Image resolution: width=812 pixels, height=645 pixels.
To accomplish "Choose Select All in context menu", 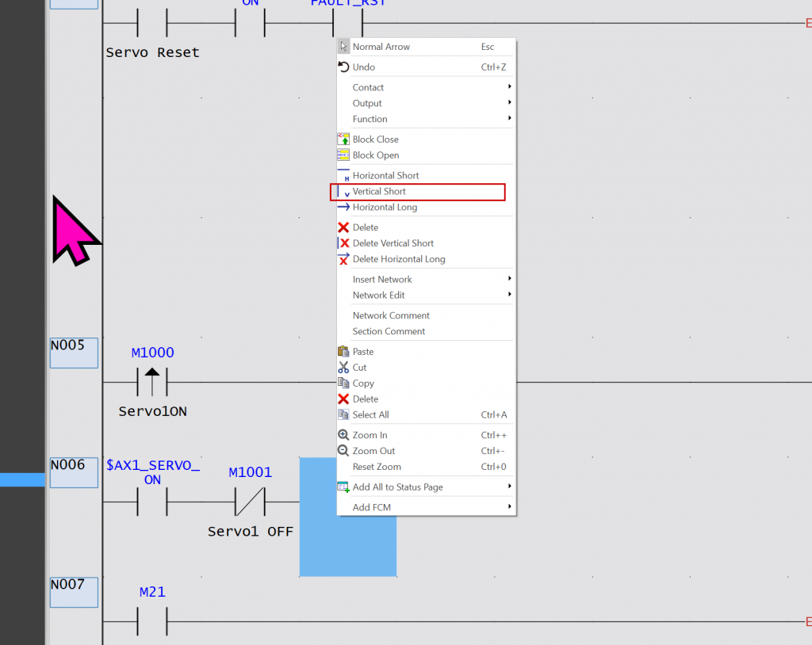I will click(370, 414).
